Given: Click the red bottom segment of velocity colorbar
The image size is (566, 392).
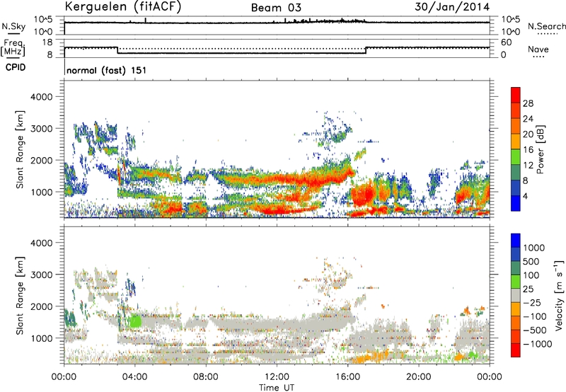Looking at the screenshot, I should [516, 350].
